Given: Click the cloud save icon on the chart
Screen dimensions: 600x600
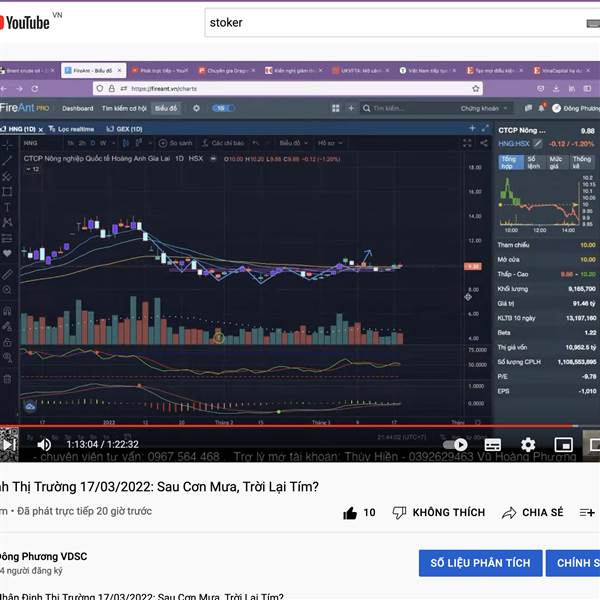Looking at the screenshot, I should (30, 406).
